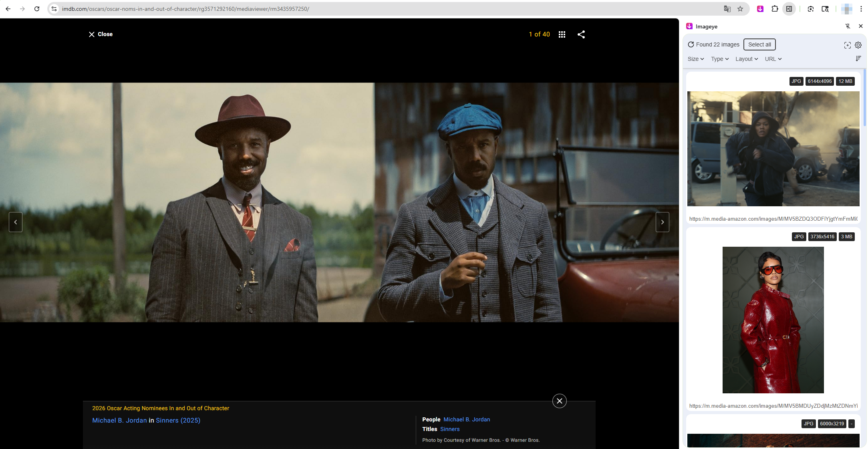The height and width of the screenshot is (449, 868).
Task: Bookmark this IMDb page with star icon
Action: pyautogui.click(x=739, y=8)
